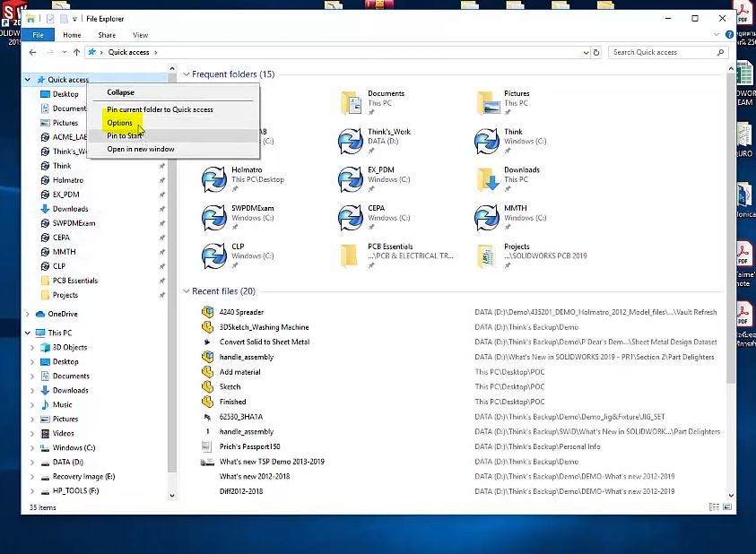756x554 pixels.
Task: Open the View ribbon tab
Action: [x=140, y=35]
